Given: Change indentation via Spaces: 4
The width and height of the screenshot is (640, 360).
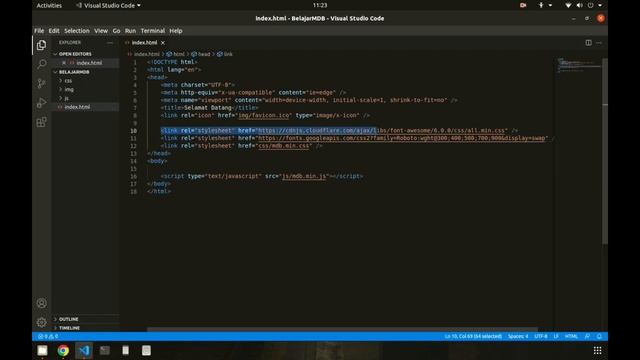Looking at the screenshot, I should (518, 336).
